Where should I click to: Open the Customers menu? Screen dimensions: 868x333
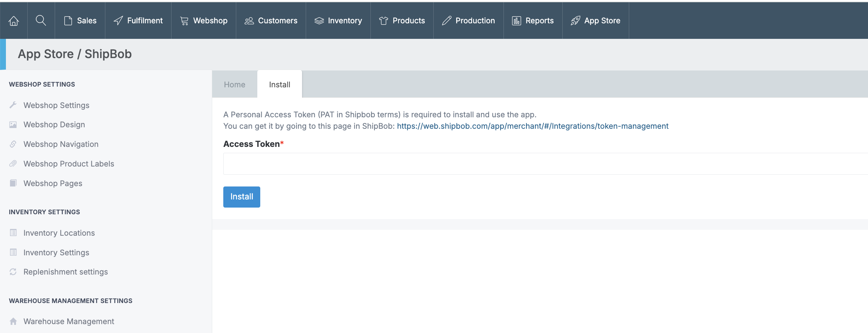point(271,21)
